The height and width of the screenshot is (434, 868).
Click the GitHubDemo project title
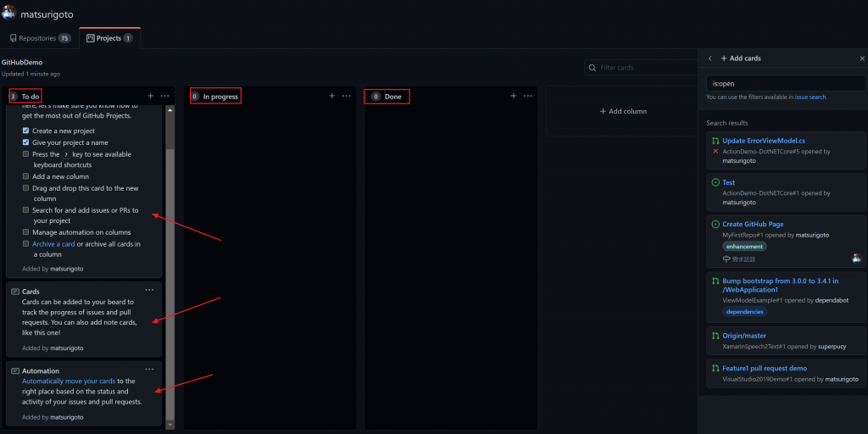(22, 63)
